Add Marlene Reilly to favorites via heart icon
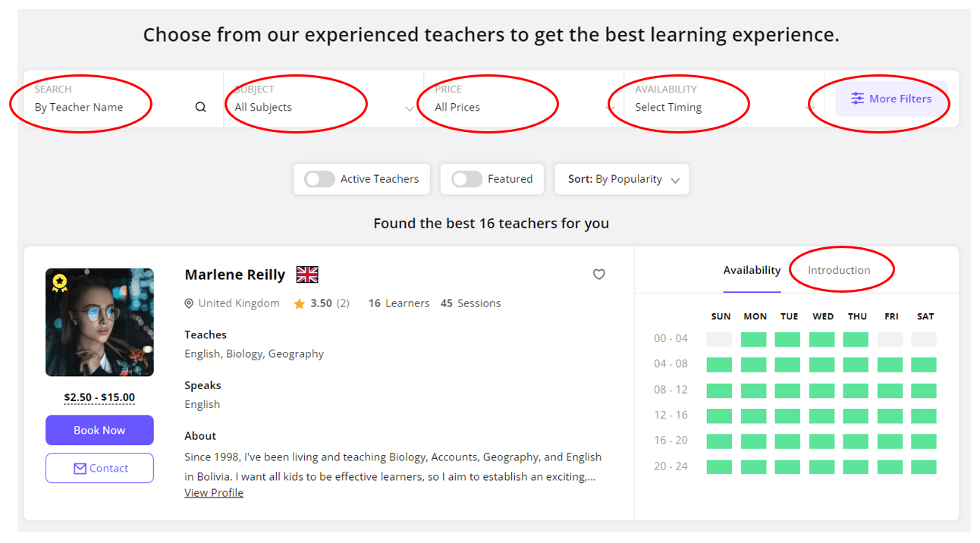This screenshot has width=980, height=543. coord(599,275)
